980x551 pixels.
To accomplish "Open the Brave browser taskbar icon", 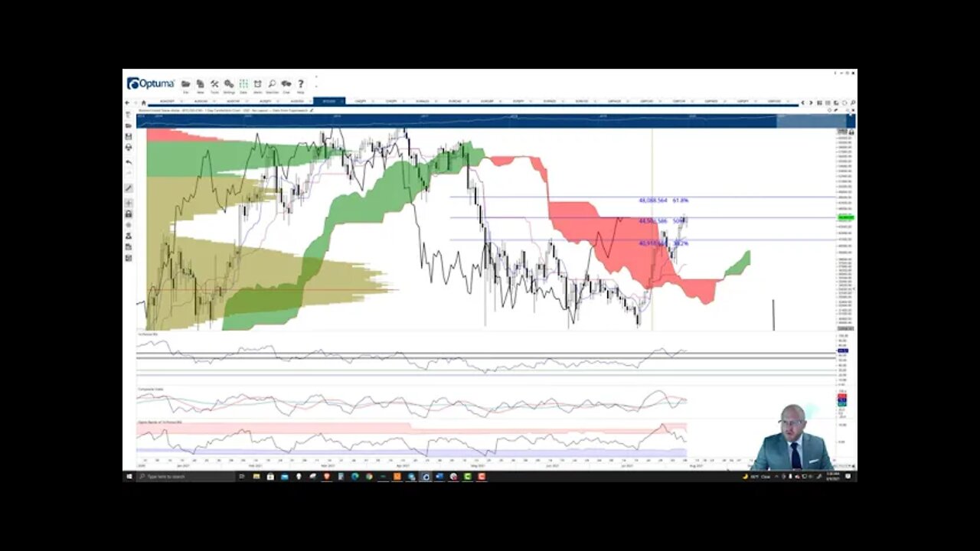I will (326, 476).
